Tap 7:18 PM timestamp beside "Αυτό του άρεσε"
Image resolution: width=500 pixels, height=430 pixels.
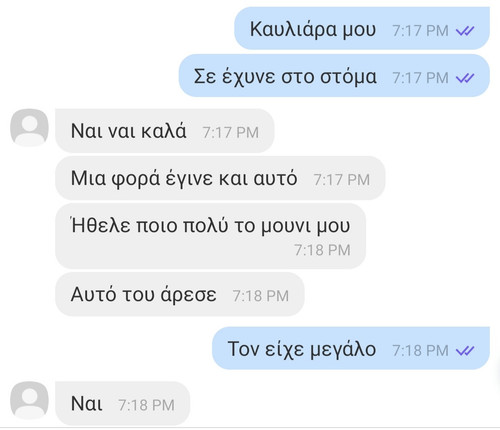[261, 296]
